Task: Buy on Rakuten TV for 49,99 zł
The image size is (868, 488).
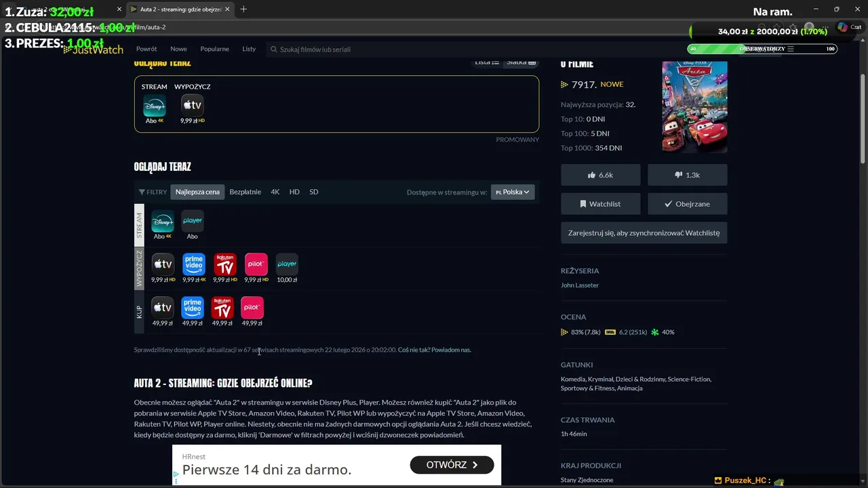Action: [x=222, y=308]
